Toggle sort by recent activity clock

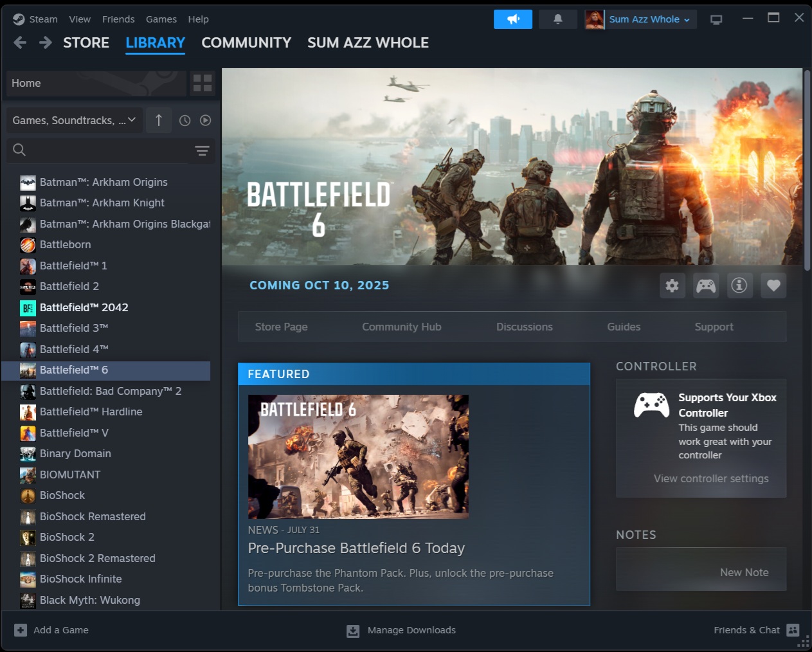coord(185,120)
